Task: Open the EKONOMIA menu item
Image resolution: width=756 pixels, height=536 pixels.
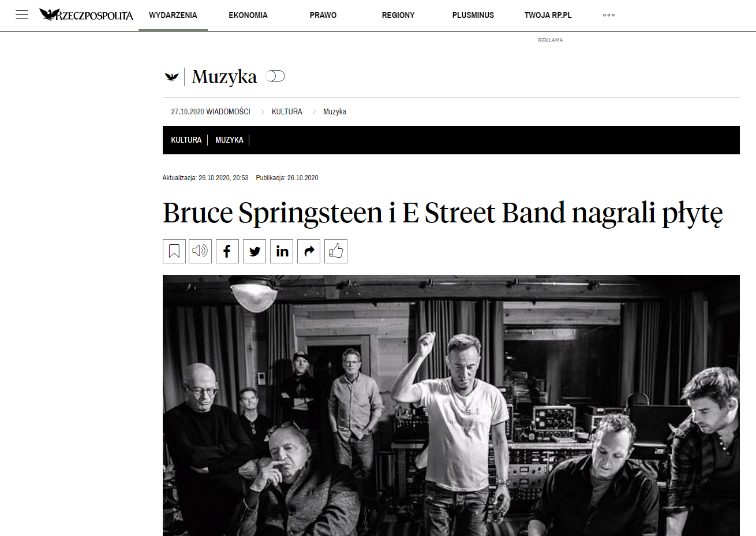Action: [x=248, y=15]
